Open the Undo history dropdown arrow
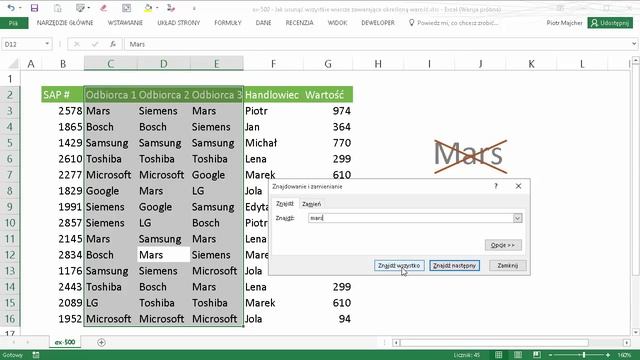Screen dimensions: 640x360 coord(20,8)
